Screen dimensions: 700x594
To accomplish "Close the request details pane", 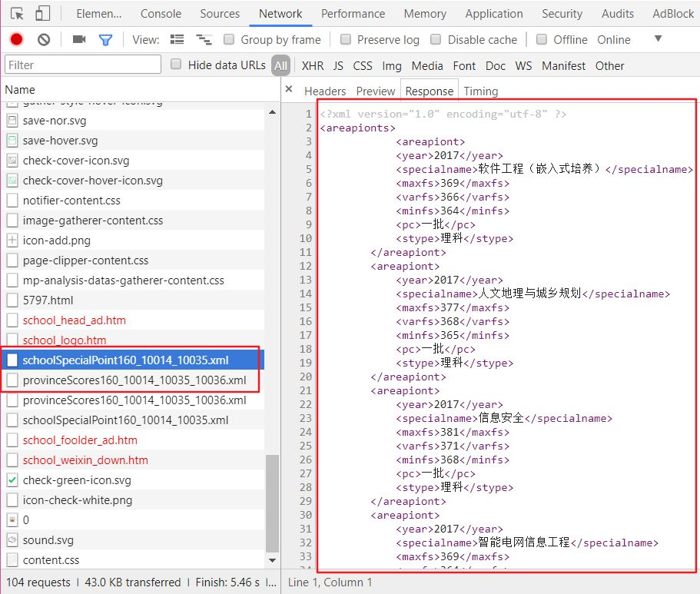I will [x=289, y=89].
